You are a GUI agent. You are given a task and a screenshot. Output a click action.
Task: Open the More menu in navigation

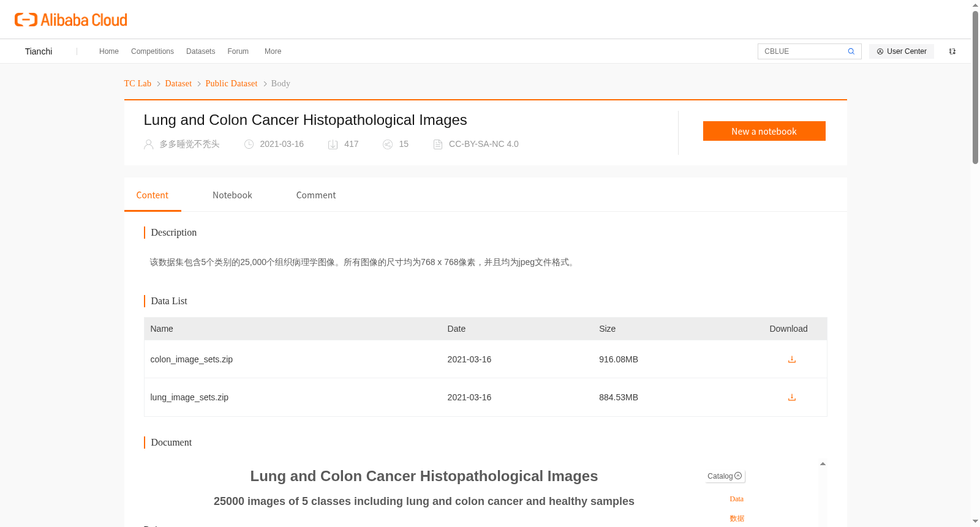pos(273,51)
